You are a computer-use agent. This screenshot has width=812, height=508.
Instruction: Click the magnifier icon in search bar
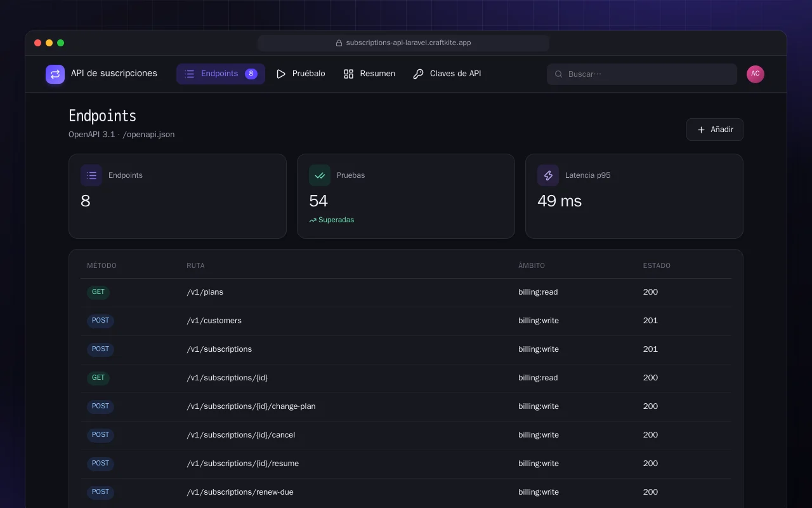pos(559,74)
